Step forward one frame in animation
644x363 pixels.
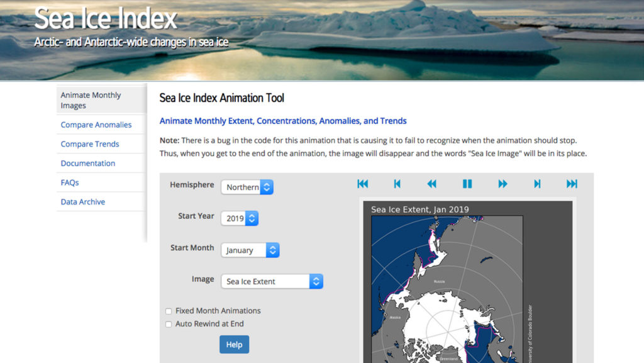[x=537, y=184]
